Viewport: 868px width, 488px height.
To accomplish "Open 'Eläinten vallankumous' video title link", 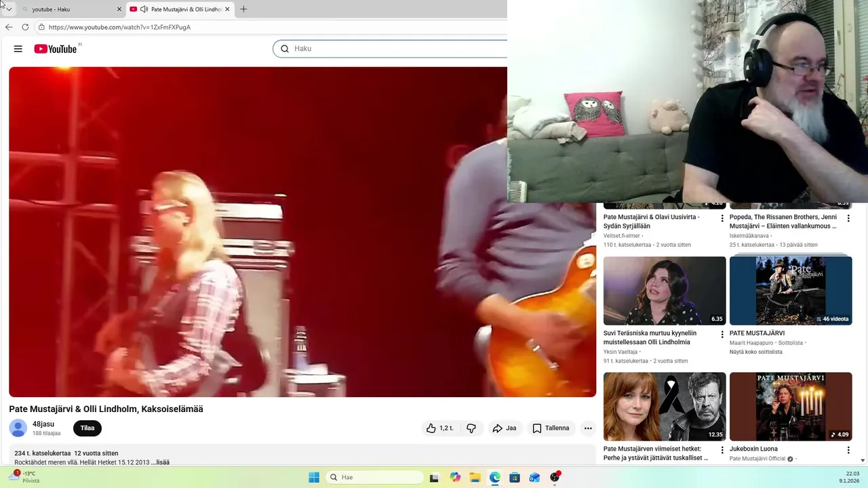I will pyautogui.click(x=783, y=222).
